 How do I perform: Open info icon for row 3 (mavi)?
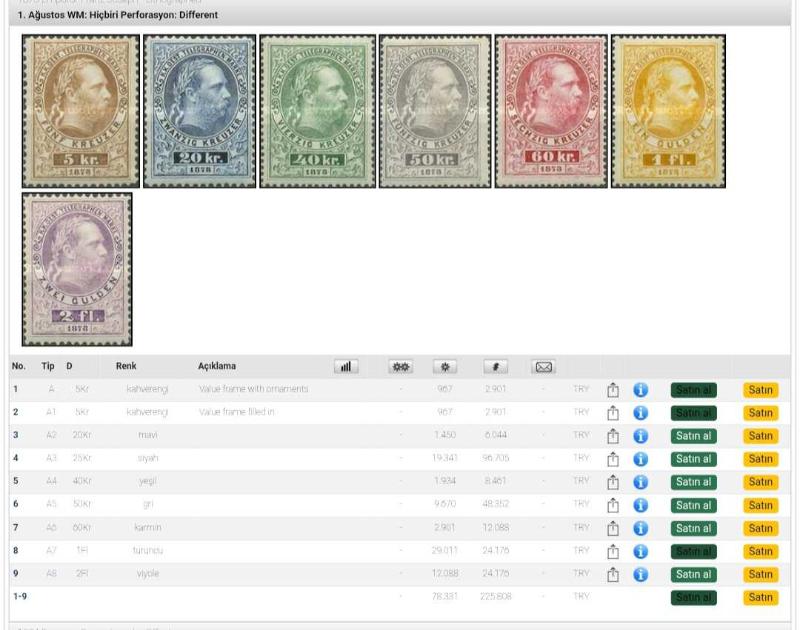pyautogui.click(x=641, y=436)
